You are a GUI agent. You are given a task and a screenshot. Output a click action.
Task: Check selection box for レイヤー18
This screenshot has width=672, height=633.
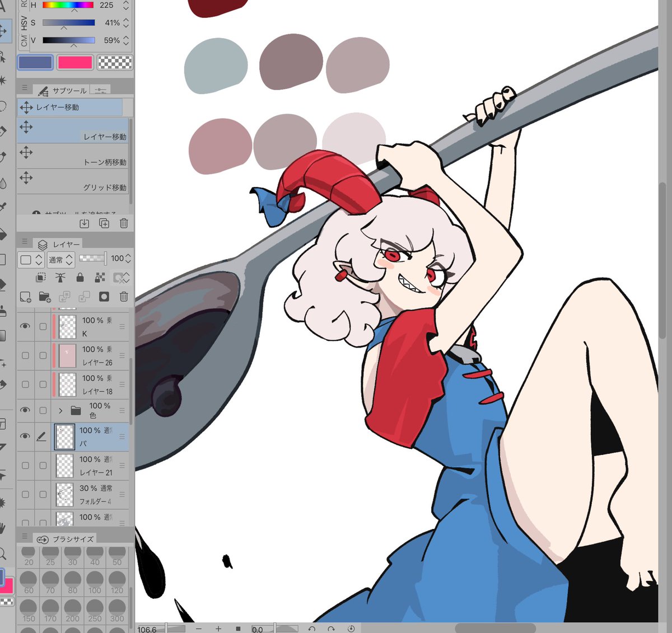(43, 385)
